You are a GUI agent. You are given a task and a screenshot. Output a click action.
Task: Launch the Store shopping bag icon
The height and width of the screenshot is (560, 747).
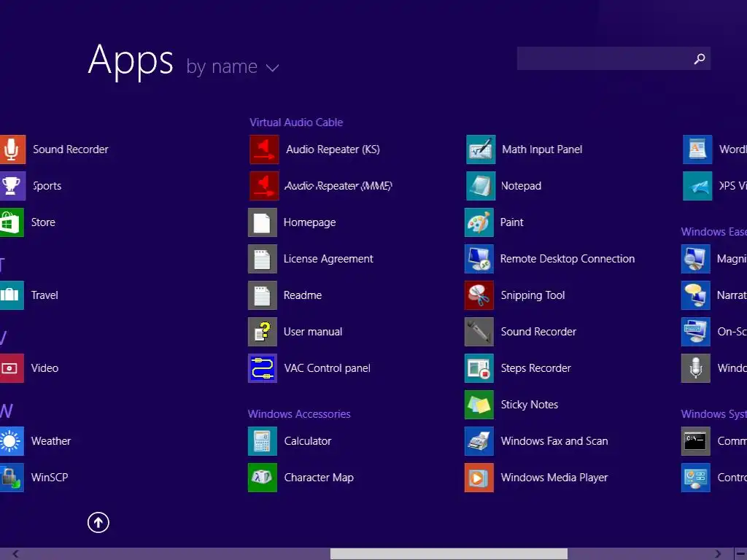click(12, 222)
